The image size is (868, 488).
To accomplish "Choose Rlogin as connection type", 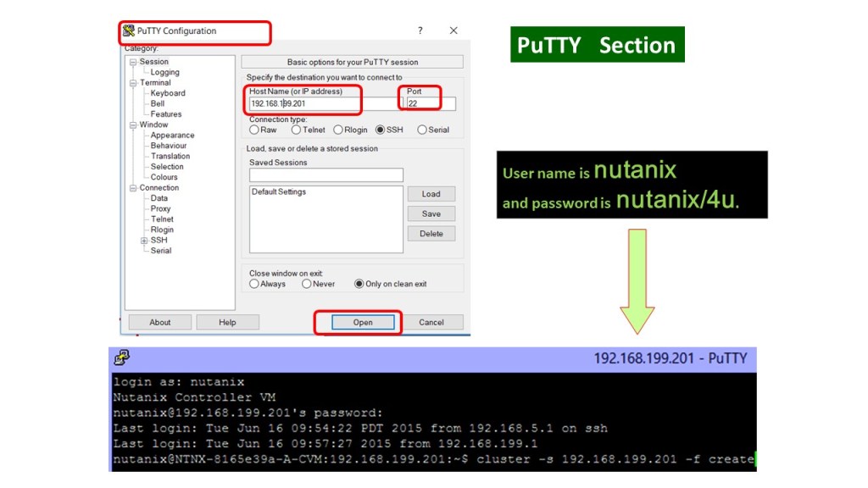I will click(x=338, y=130).
